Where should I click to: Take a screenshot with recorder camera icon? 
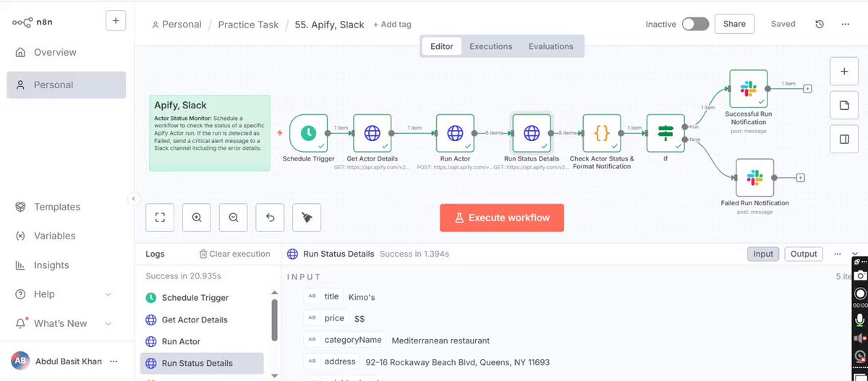coord(860,275)
